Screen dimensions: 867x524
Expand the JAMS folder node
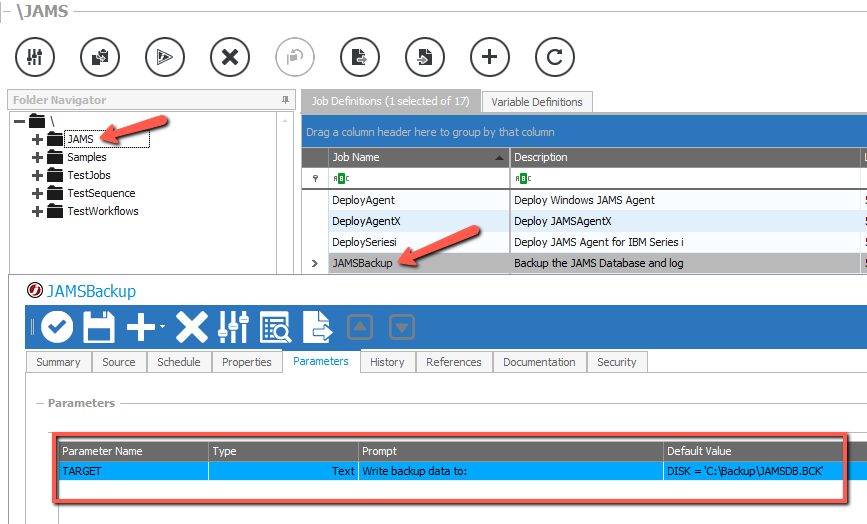(37, 139)
